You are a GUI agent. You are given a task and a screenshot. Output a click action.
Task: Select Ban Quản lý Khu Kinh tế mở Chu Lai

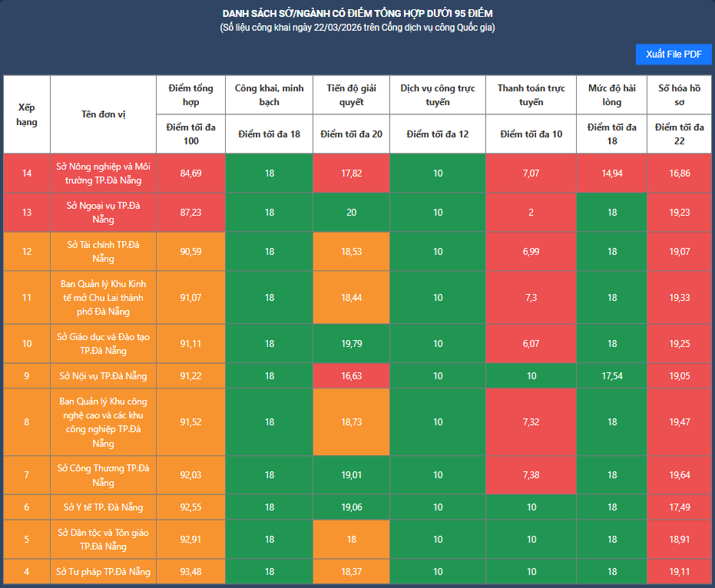point(104,298)
